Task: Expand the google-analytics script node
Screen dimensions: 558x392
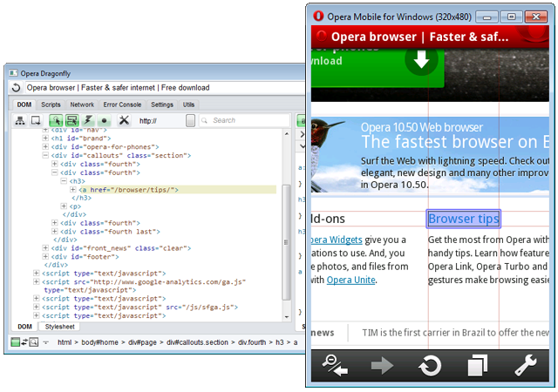Action: click(x=37, y=281)
